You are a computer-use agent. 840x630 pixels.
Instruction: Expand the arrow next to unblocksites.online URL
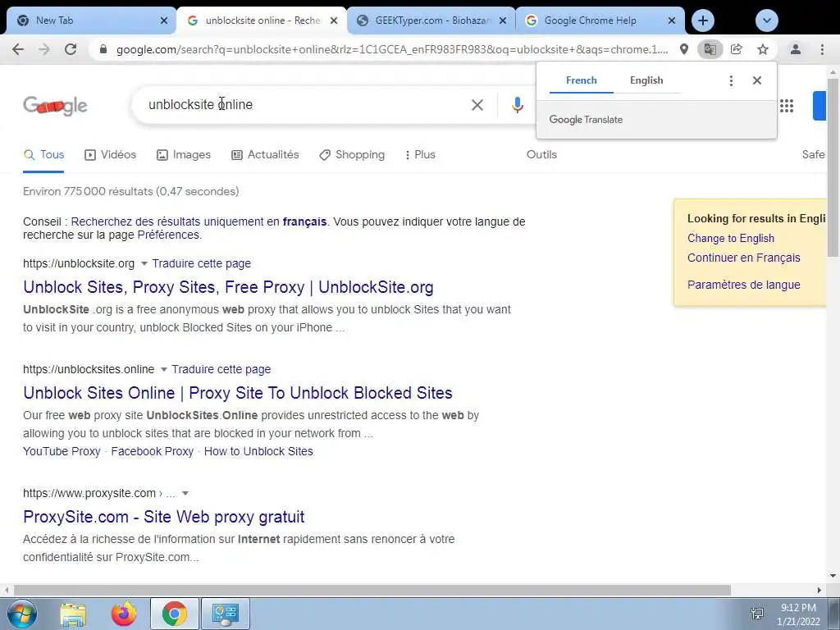[x=163, y=370]
